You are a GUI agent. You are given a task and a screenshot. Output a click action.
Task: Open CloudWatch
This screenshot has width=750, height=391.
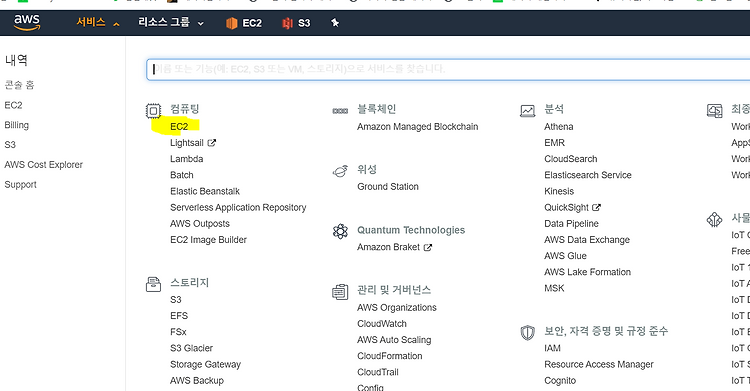[x=382, y=324]
